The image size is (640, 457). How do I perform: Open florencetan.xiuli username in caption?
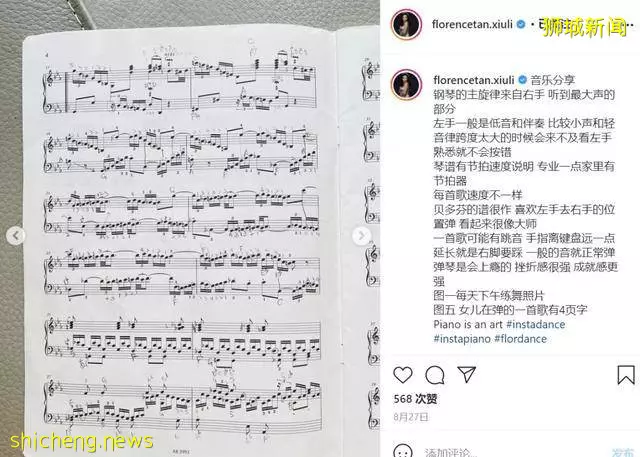(x=473, y=80)
